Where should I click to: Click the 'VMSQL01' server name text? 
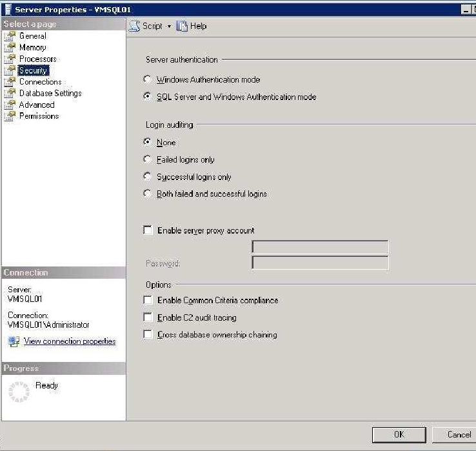click(x=25, y=299)
